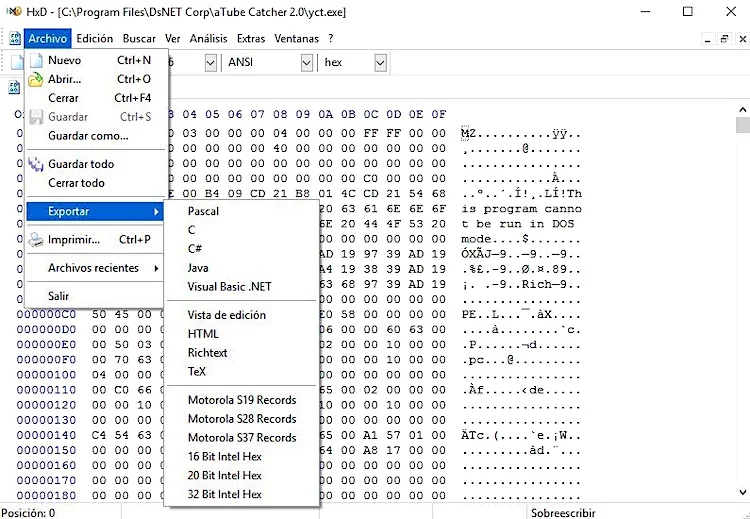Open the ? help menu

click(331, 39)
